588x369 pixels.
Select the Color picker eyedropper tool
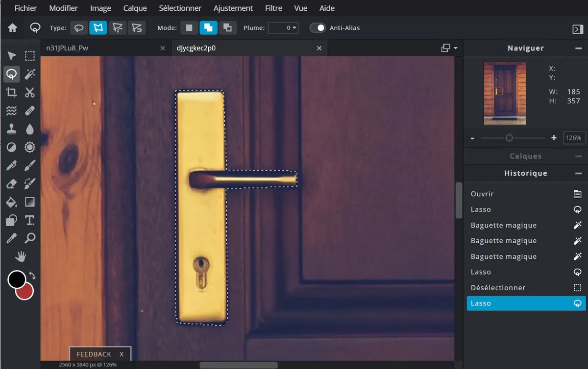coord(12,238)
